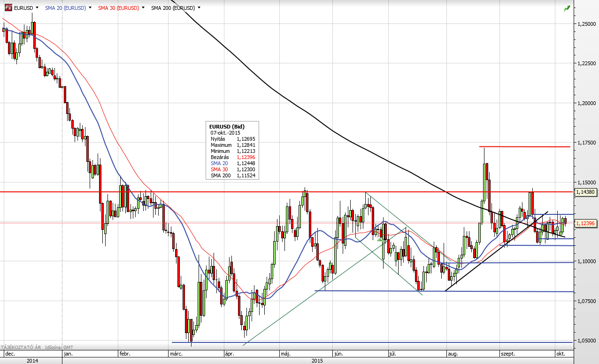599x364 pixels.
Task: Click the 'febr.' month label on time axis
Action: 125,353
